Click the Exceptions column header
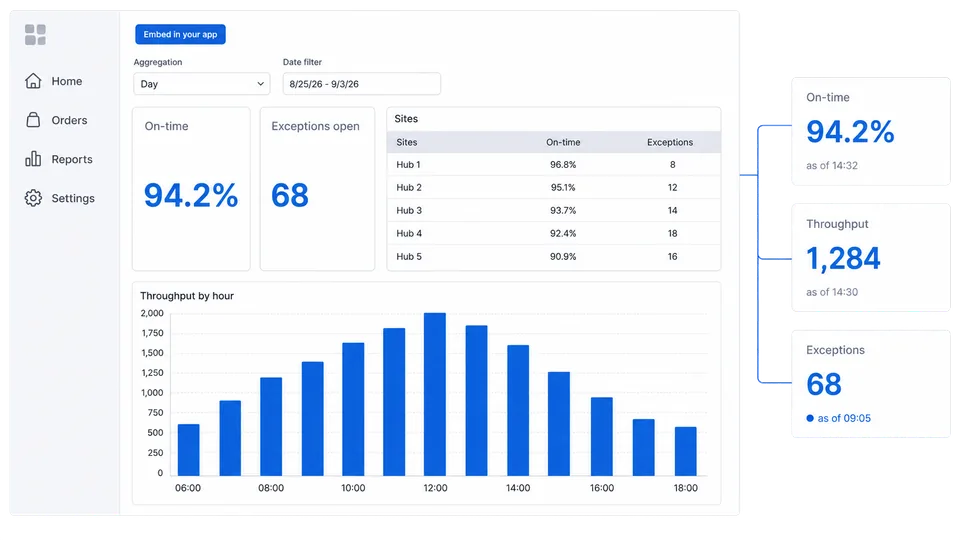 [x=670, y=142]
